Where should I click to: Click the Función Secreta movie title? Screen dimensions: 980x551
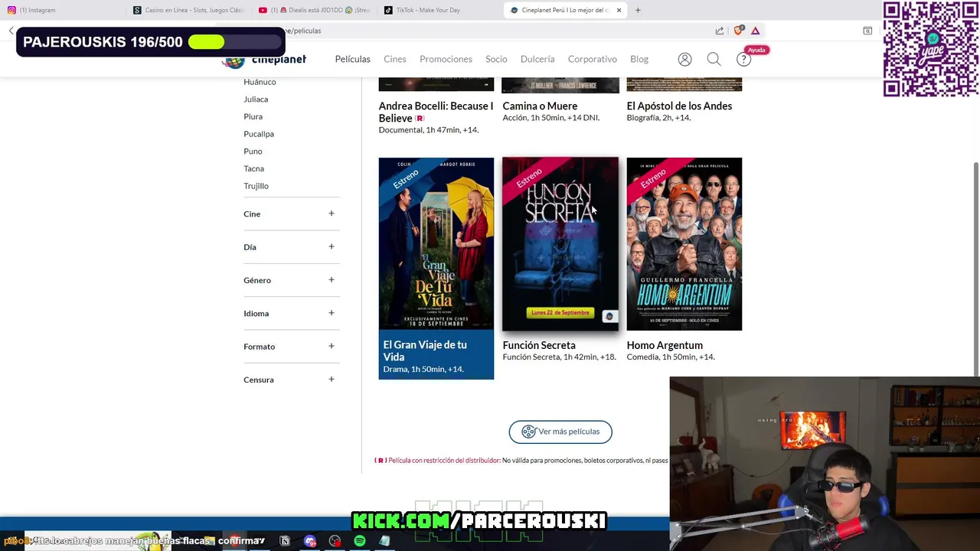tap(539, 345)
